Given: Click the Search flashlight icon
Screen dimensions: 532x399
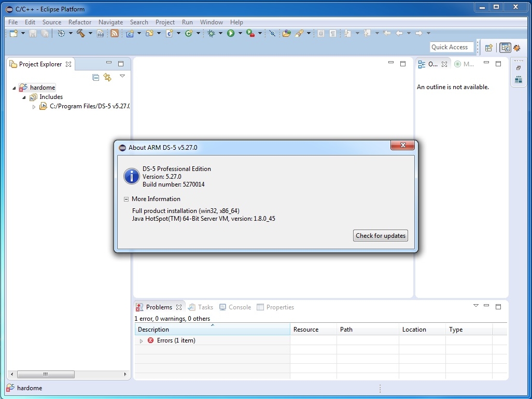Looking at the screenshot, I should coord(299,33).
